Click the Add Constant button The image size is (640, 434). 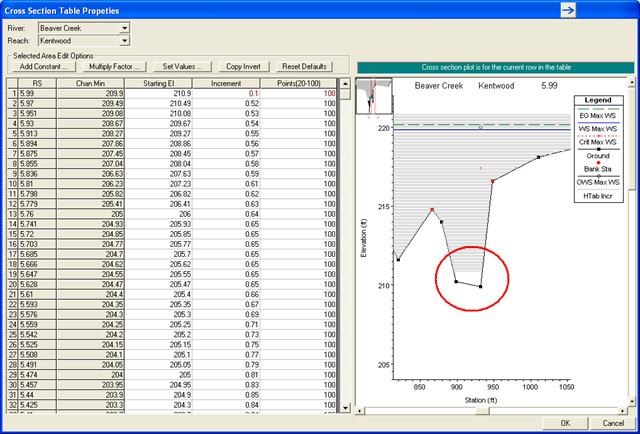(44, 67)
